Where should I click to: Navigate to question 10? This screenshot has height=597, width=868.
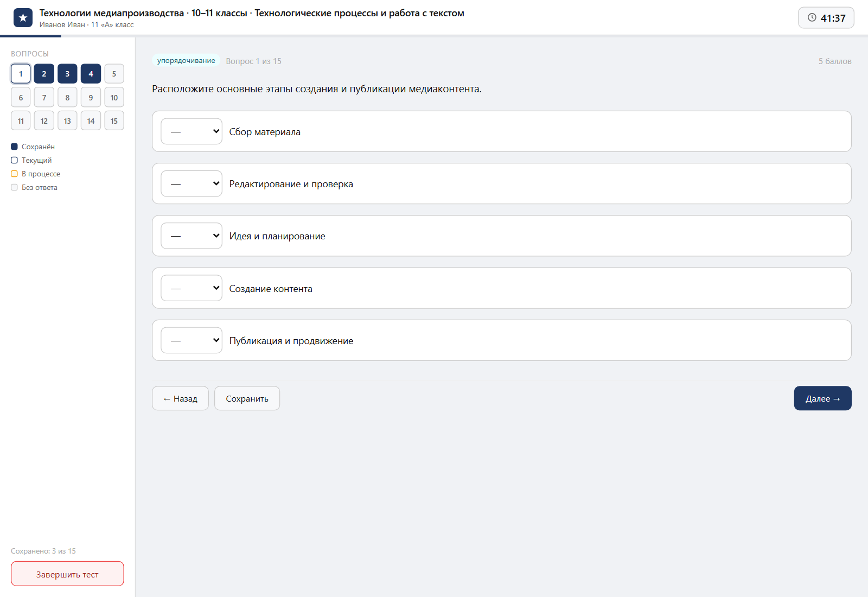tap(114, 98)
